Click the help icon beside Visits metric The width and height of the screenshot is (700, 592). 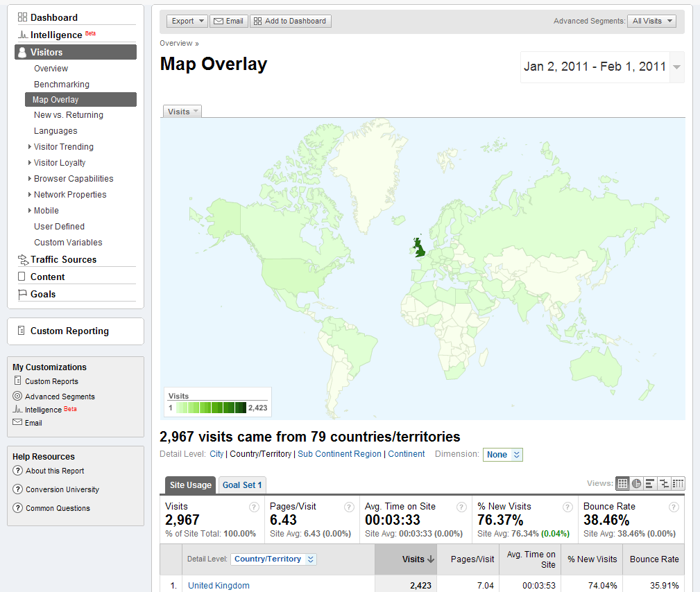255,507
